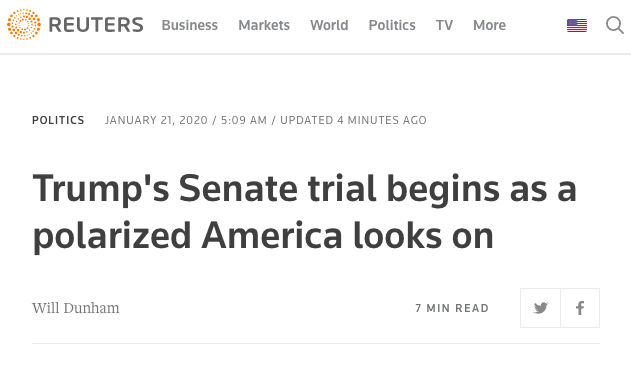Share article via Facebook icon

[580, 308]
